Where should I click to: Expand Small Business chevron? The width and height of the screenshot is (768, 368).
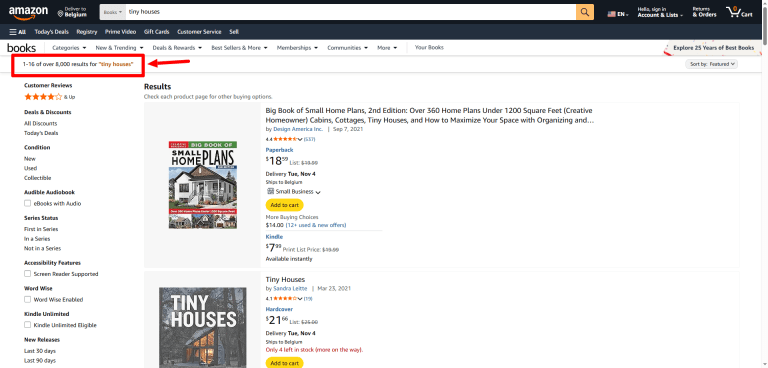point(318,193)
